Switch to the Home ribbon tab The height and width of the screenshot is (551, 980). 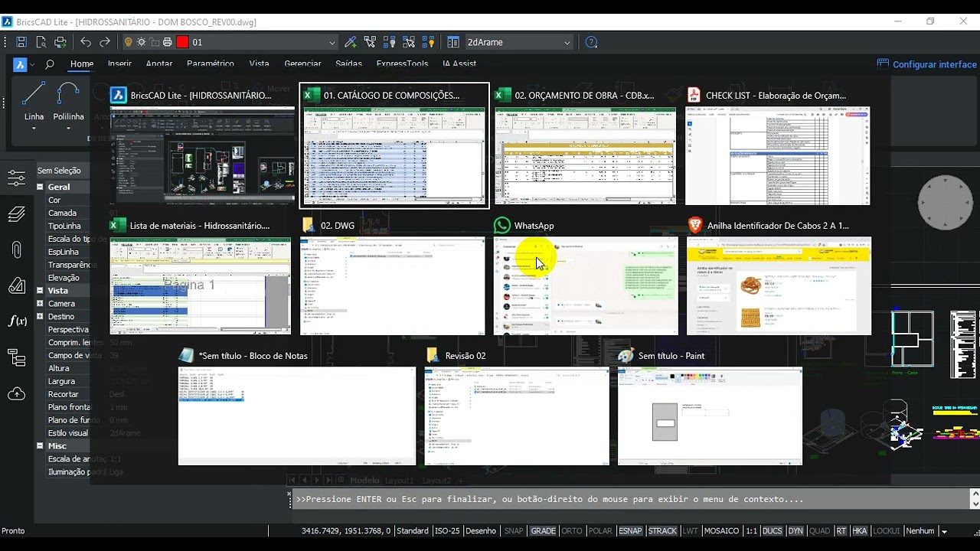(x=82, y=64)
